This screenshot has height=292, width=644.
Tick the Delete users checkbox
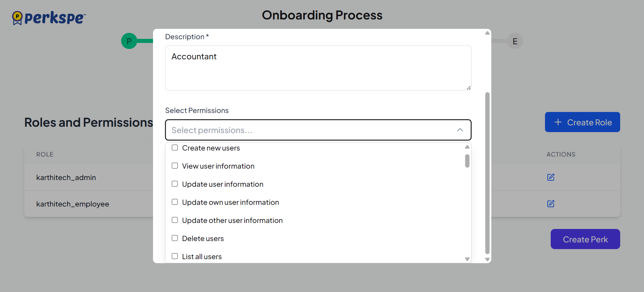[175, 238]
